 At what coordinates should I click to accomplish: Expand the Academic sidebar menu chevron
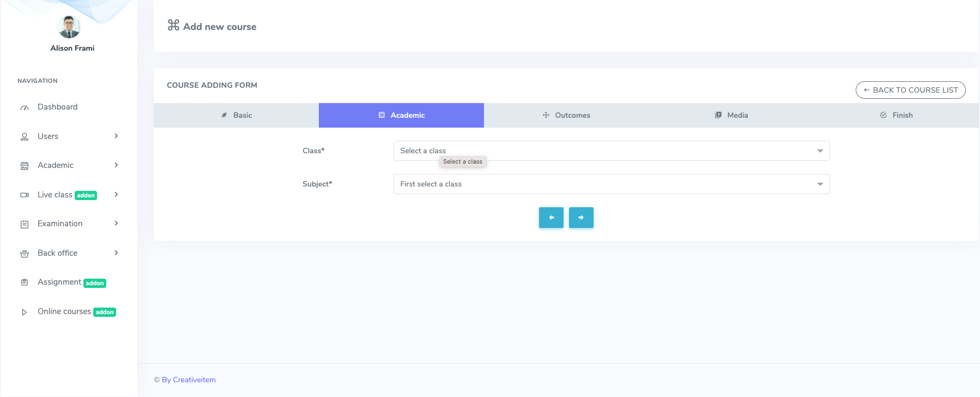(116, 165)
